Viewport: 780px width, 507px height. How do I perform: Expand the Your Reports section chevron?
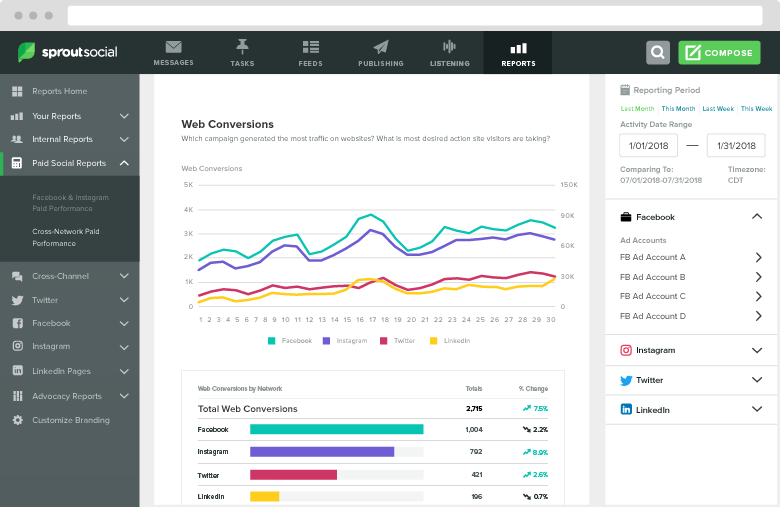124,116
